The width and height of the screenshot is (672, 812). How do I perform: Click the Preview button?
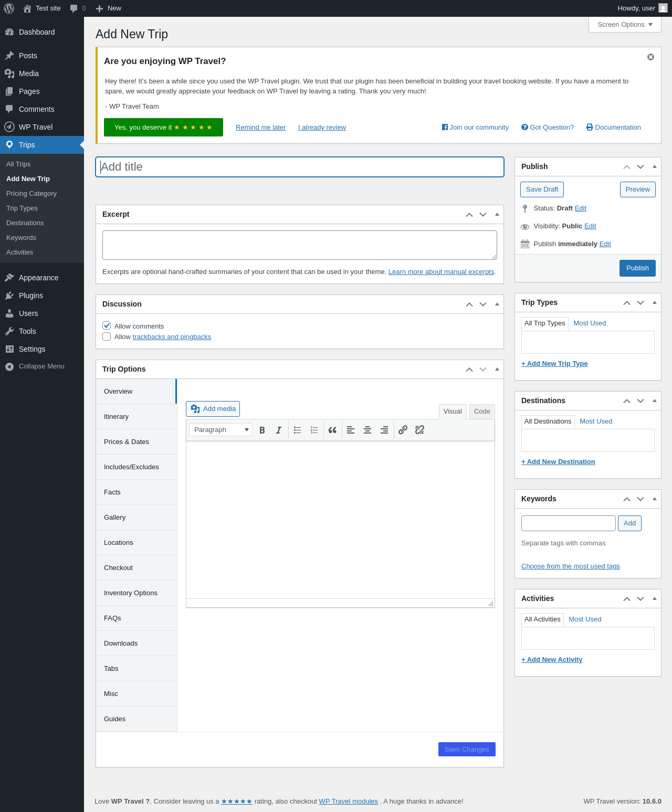(638, 189)
